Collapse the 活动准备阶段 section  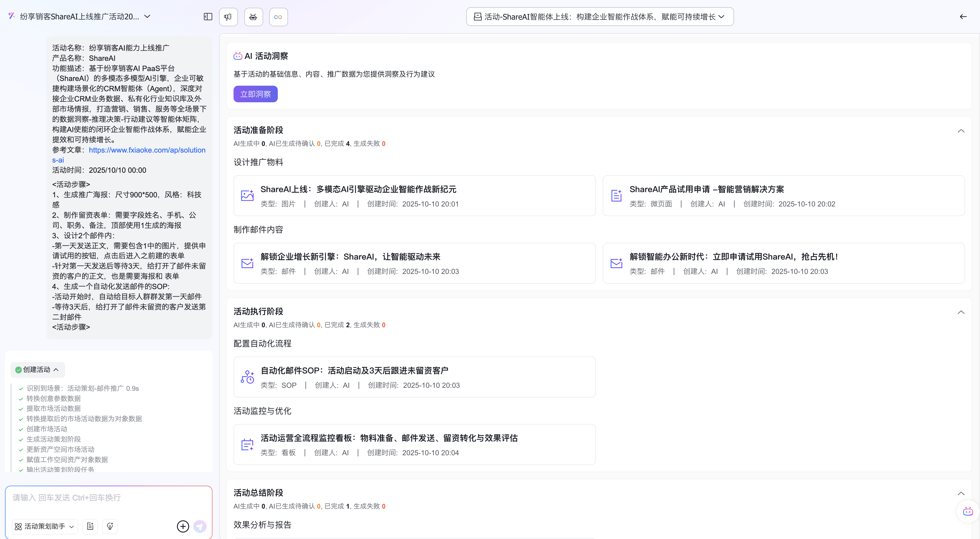coord(961,131)
